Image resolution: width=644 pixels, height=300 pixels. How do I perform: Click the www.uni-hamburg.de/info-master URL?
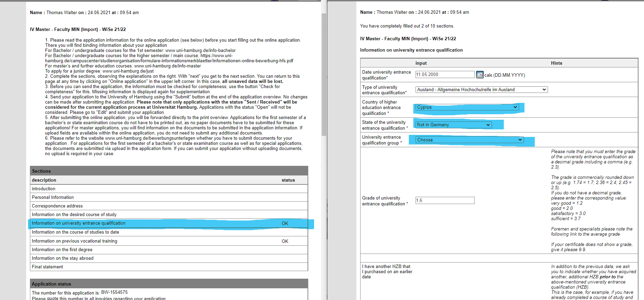(x=167, y=66)
